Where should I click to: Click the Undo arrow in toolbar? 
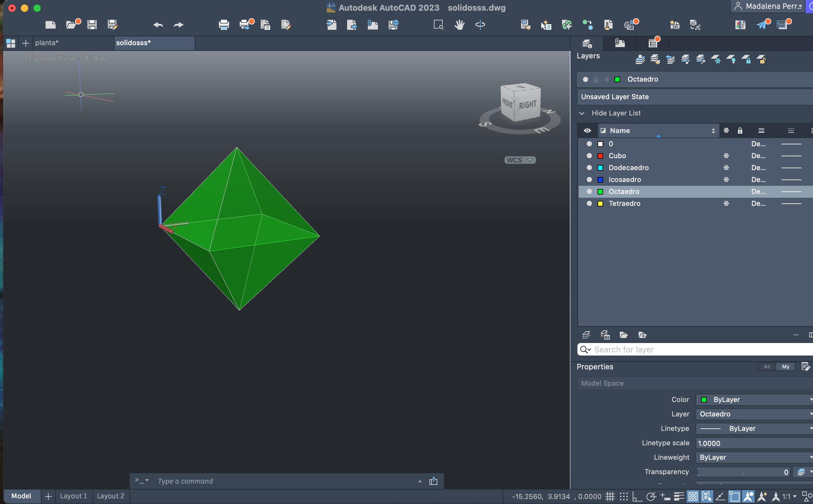[x=158, y=25]
